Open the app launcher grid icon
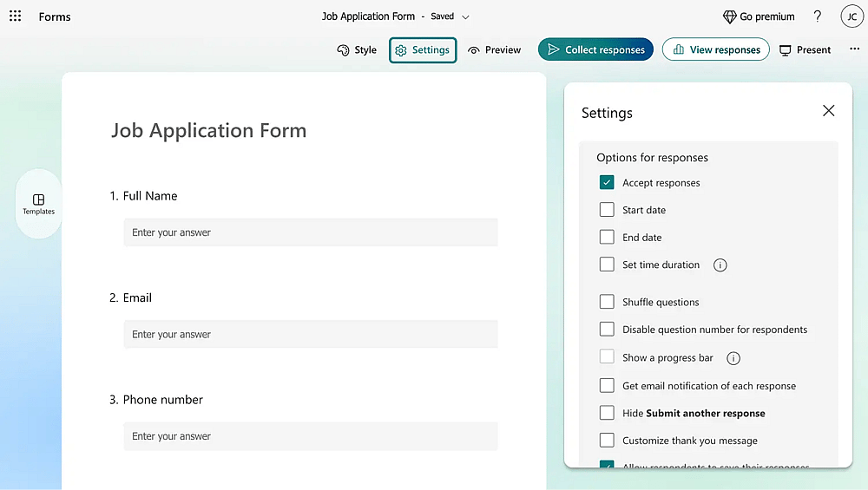Screen dimensions: 868x490 16,16
